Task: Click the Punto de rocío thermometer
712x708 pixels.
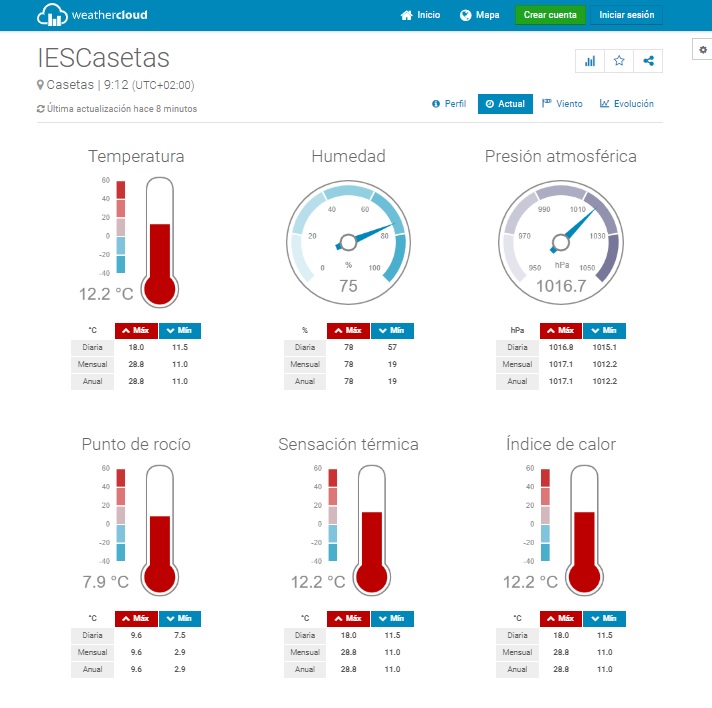Action: click(159, 530)
